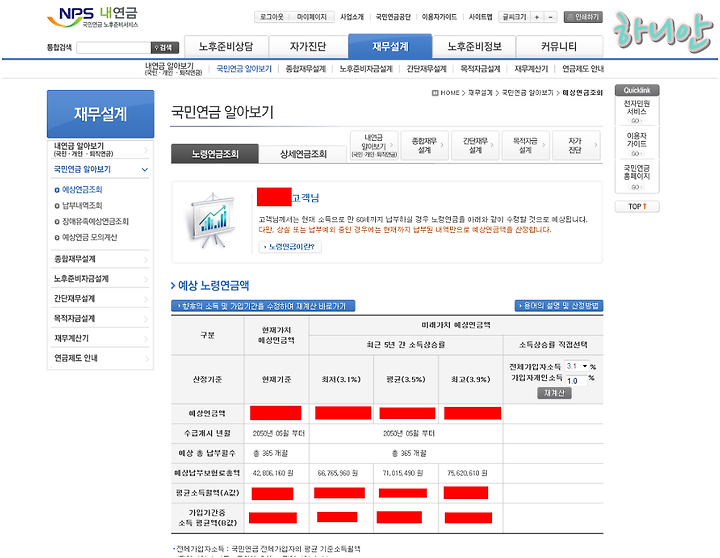Select 연금제도 안내 in submenu bar
The image size is (720, 558).
[x=583, y=69]
